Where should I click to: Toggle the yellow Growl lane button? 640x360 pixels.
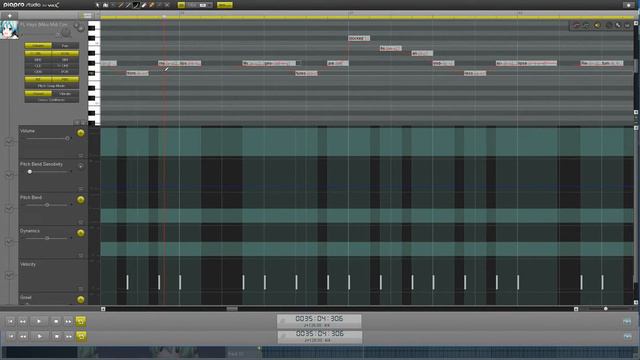click(x=81, y=300)
